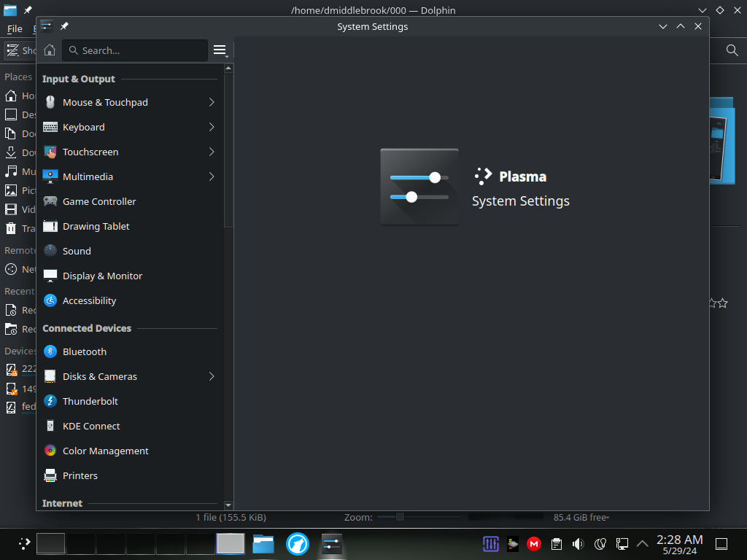
Task: Open Sound settings
Action: [130, 251]
